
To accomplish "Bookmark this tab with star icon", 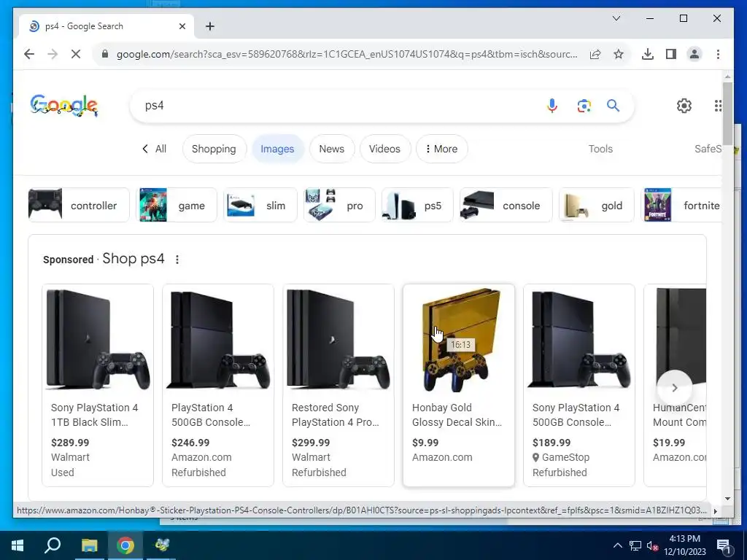I will coord(619,54).
